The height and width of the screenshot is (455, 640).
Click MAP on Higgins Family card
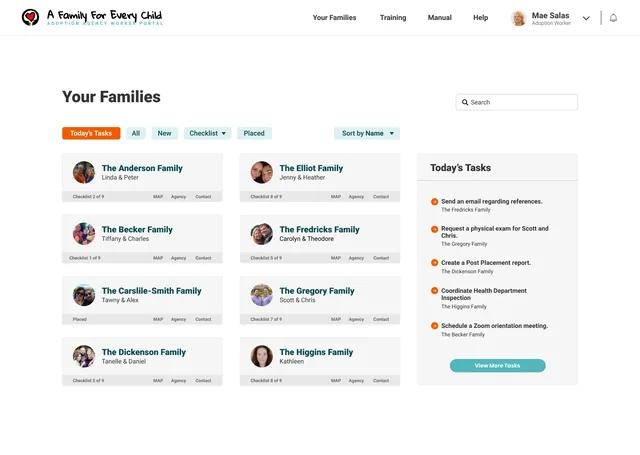[336, 380]
